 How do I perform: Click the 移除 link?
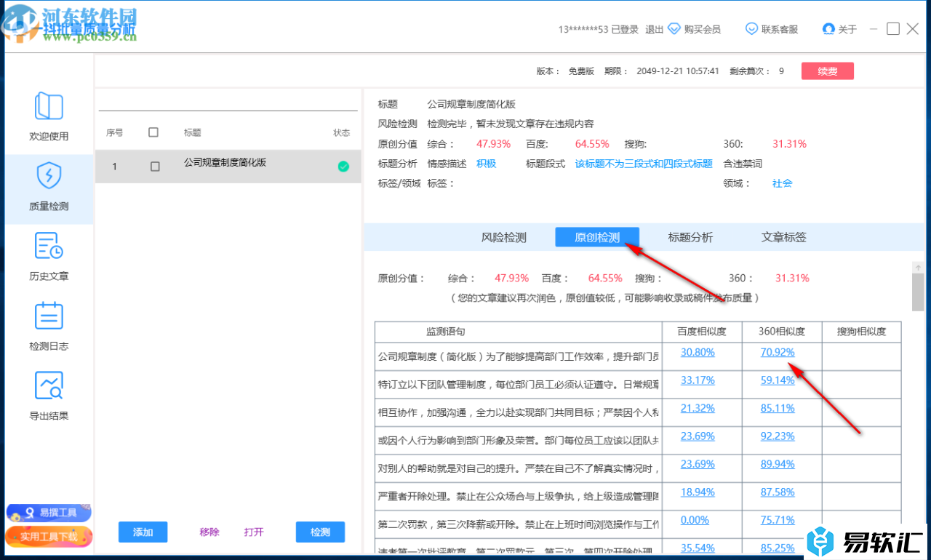tap(209, 532)
